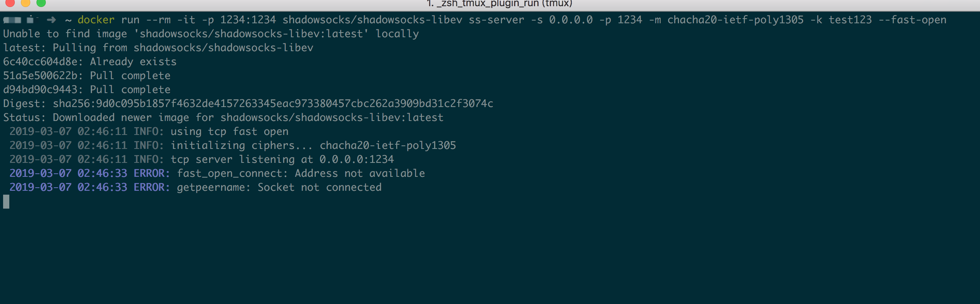
Task: Click the sha256 digest hash text
Action: tap(272, 103)
